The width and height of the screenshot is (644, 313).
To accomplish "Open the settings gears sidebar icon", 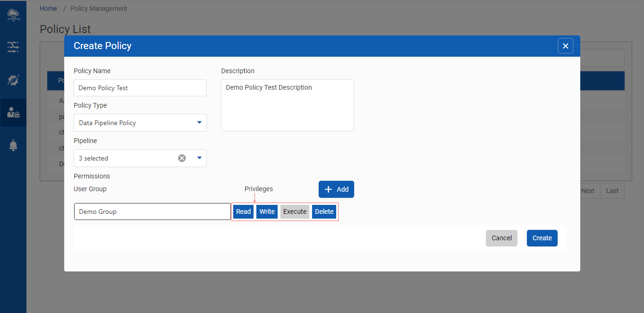I will coord(13,80).
